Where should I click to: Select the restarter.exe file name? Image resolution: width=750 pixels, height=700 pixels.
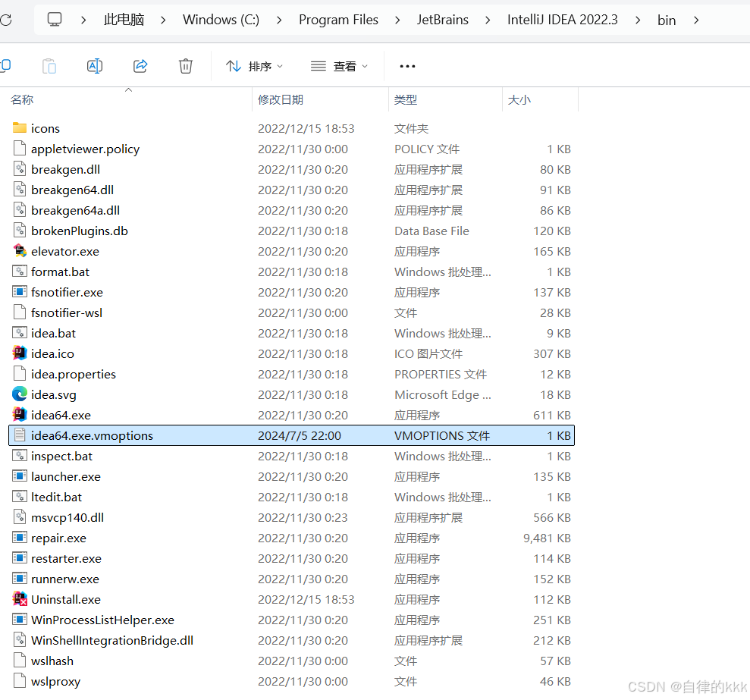click(x=66, y=558)
